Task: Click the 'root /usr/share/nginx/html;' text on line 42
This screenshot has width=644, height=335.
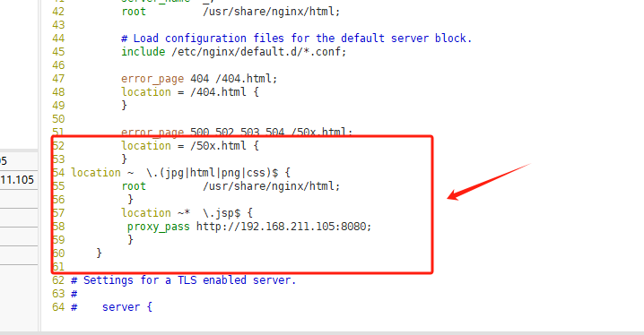Action: click(231, 12)
